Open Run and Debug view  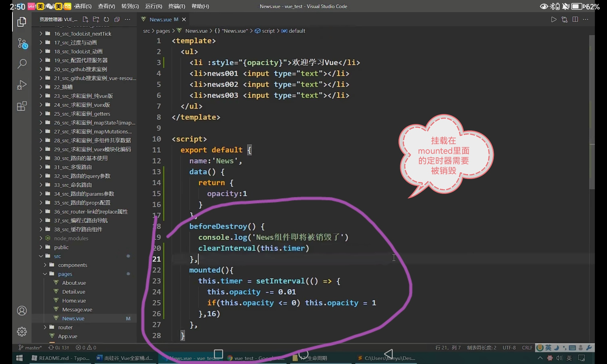tap(22, 85)
